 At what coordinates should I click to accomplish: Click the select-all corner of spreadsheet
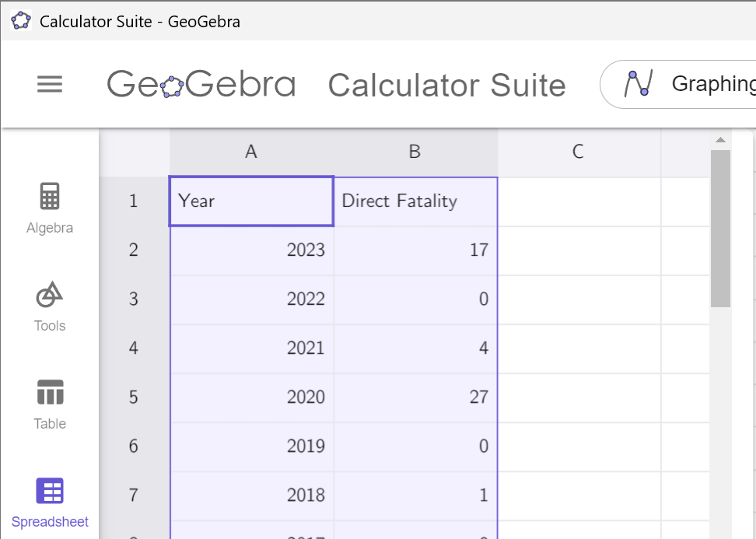134,152
